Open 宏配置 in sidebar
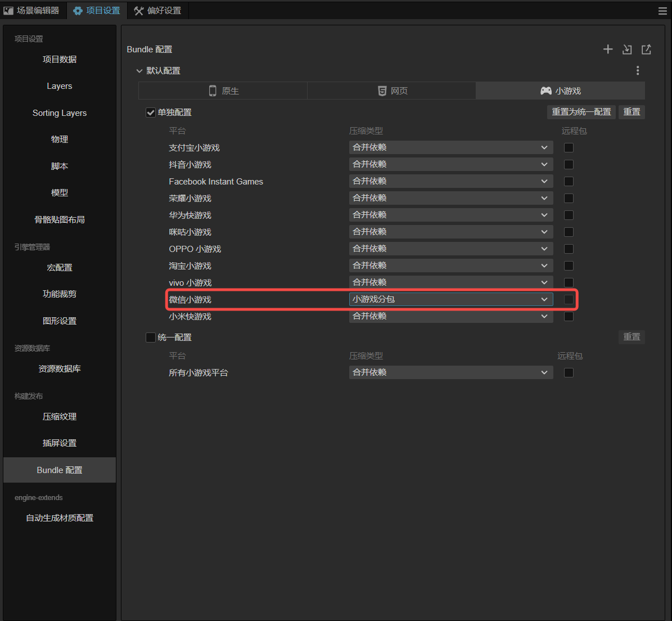672x621 pixels. point(60,267)
